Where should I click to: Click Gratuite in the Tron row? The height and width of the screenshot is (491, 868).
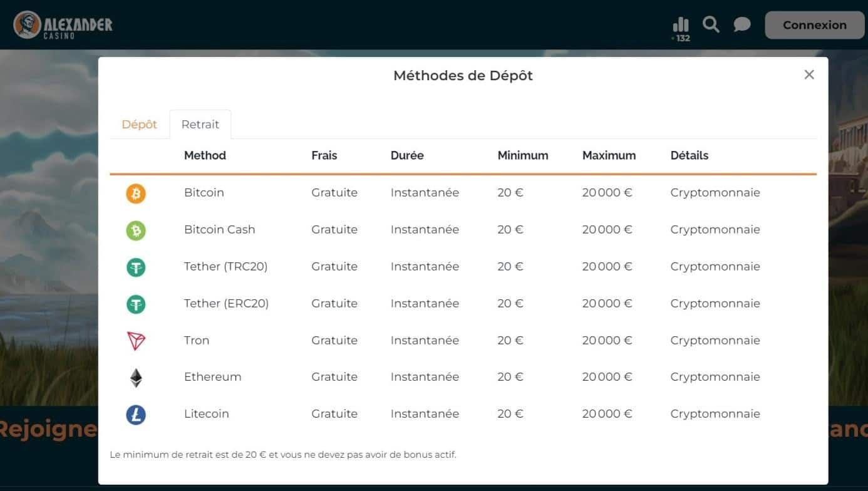pyautogui.click(x=334, y=340)
